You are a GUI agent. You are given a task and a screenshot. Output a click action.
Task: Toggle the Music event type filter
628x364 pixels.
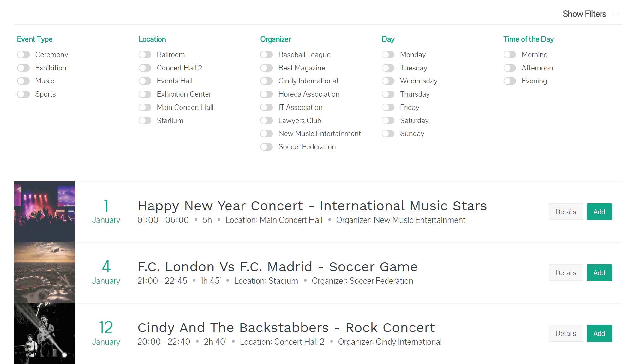tap(23, 81)
